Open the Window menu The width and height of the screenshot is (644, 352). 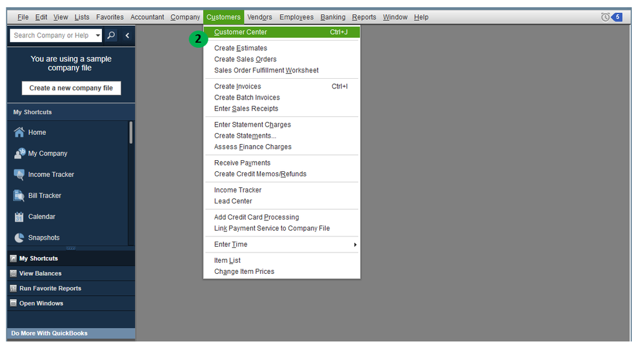click(x=395, y=17)
